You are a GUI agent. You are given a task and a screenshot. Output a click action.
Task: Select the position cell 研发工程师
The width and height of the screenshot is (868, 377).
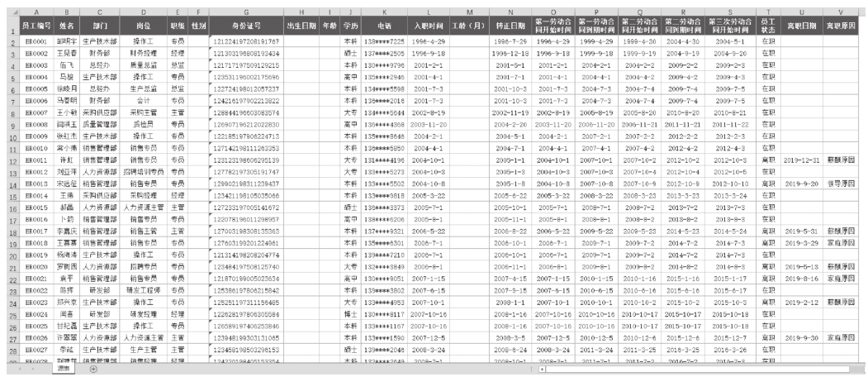click(144, 291)
